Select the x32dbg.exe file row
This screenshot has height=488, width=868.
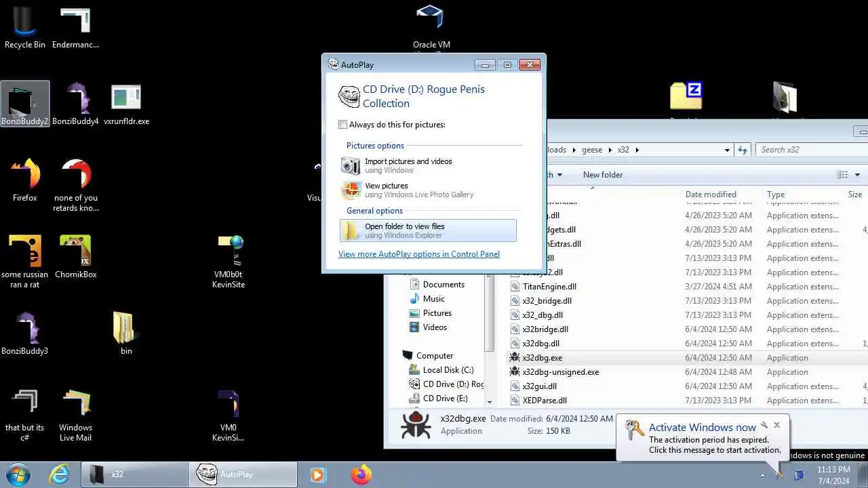point(688,358)
